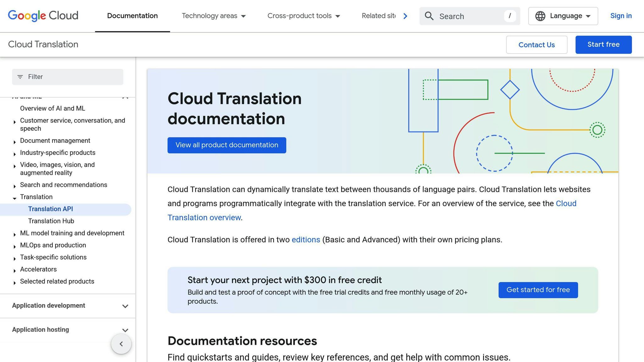Expand Search and recommendations arrow
644x362 pixels.
(14, 186)
